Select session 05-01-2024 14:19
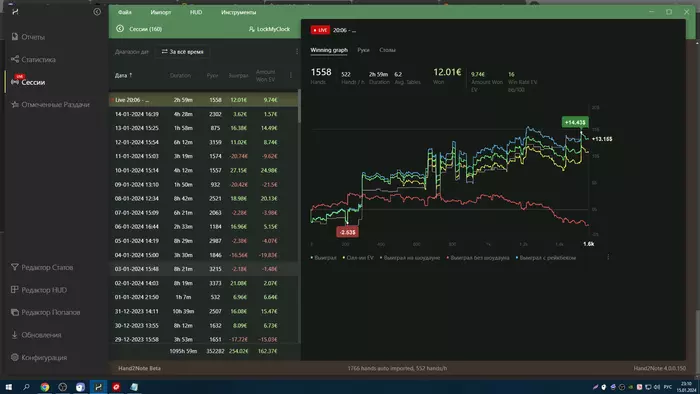The width and height of the screenshot is (700, 394). (203, 241)
